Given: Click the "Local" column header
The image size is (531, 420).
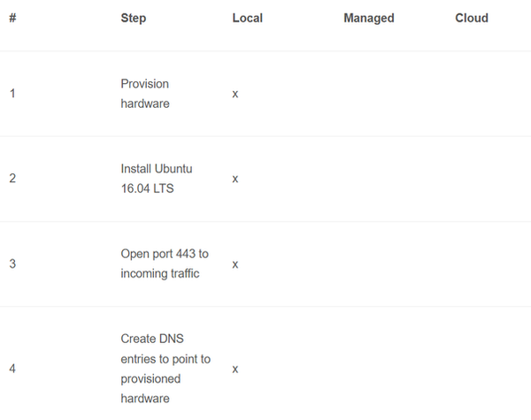Looking at the screenshot, I should pos(247,18).
